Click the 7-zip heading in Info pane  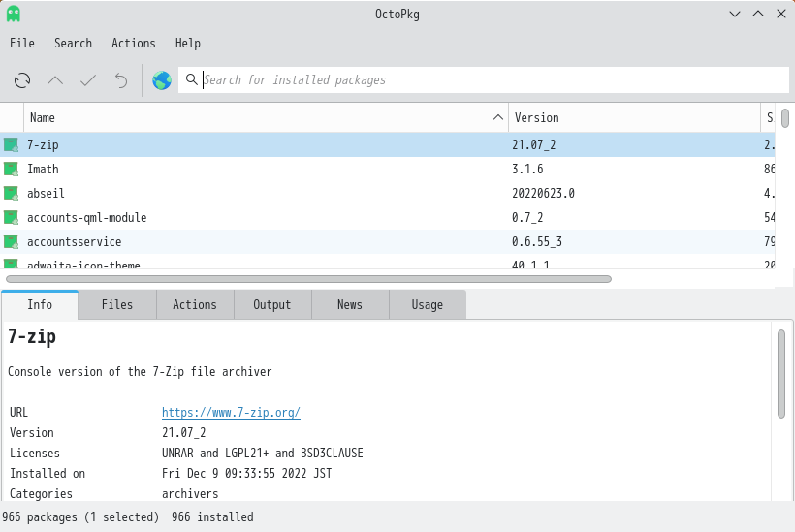click(x=32, y=336)
